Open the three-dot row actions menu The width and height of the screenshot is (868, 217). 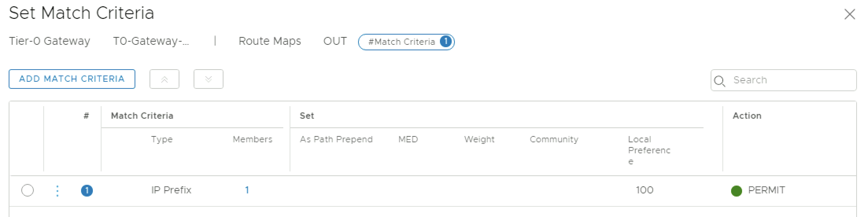(57, 191)
